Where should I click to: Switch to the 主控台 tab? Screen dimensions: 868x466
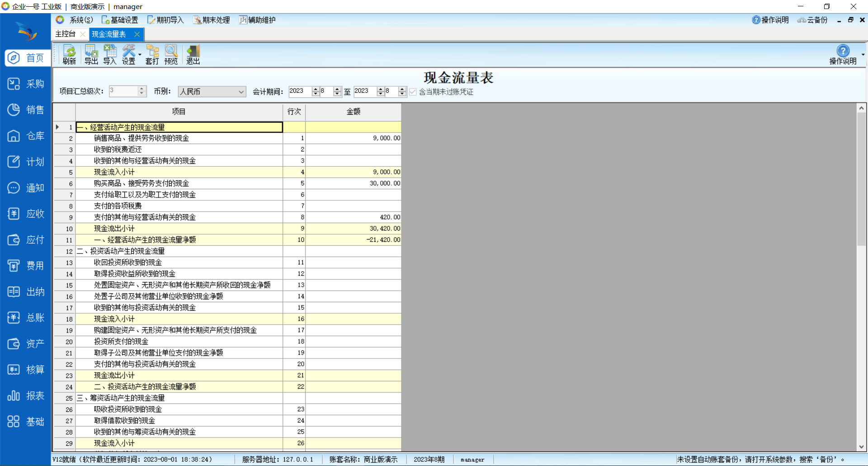(x=66, y=34)
